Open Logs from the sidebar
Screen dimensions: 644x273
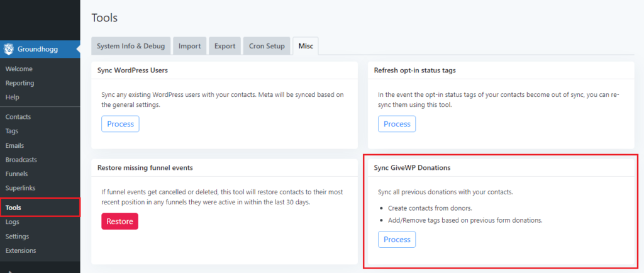13,222
